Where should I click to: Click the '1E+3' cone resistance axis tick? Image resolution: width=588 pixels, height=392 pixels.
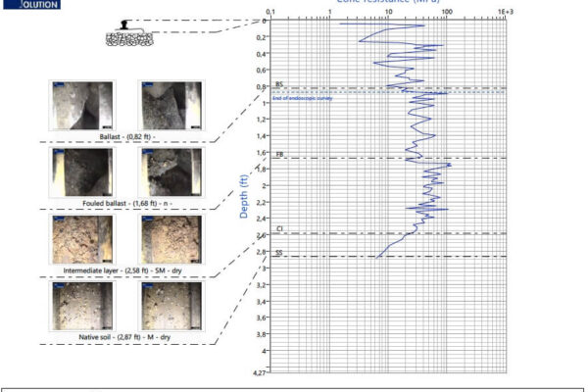[506, 12]
